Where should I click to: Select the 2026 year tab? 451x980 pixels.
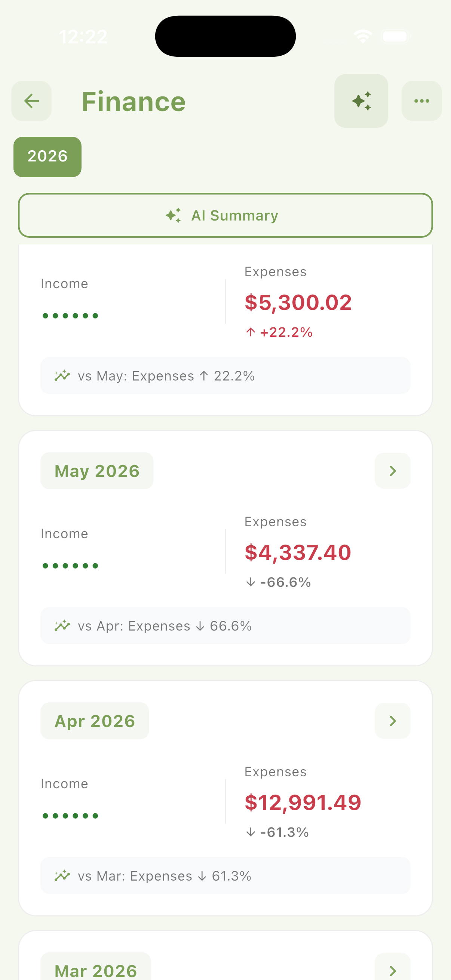point(47,157)
